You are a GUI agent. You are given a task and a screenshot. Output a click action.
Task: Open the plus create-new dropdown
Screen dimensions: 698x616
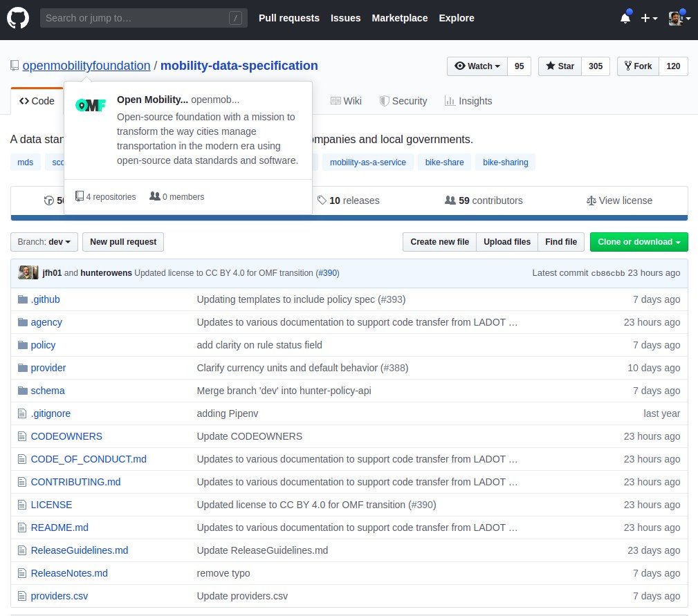(649, 18)
